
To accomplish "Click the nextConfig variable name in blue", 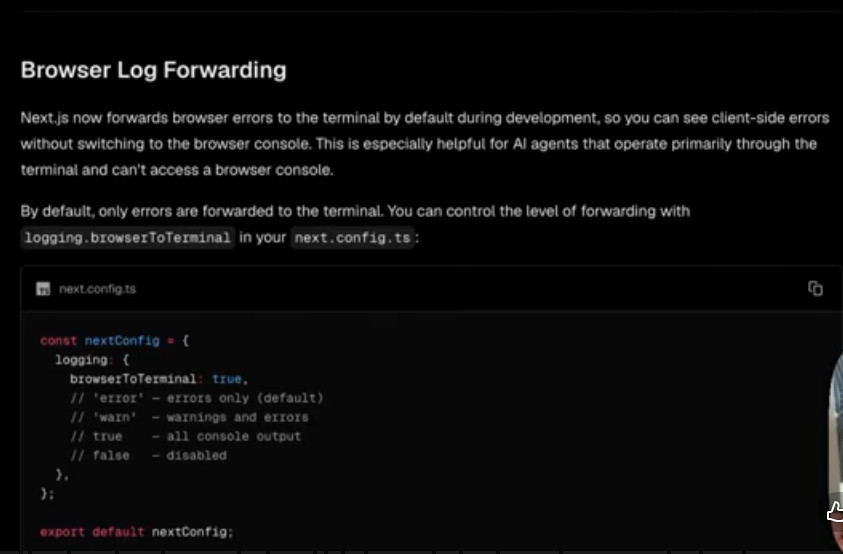I will (122, 340).
